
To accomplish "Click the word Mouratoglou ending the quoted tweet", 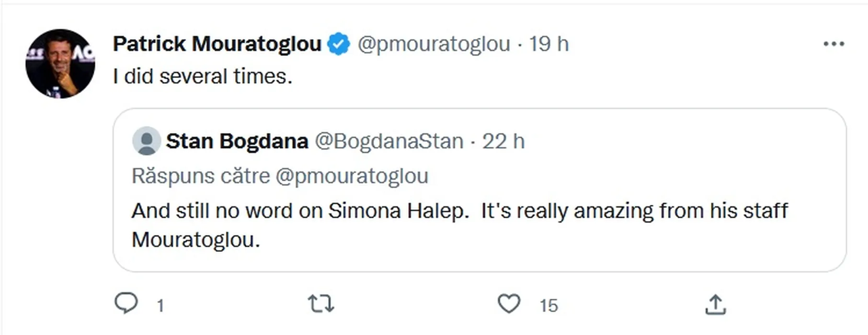I will tap(195, 240).
